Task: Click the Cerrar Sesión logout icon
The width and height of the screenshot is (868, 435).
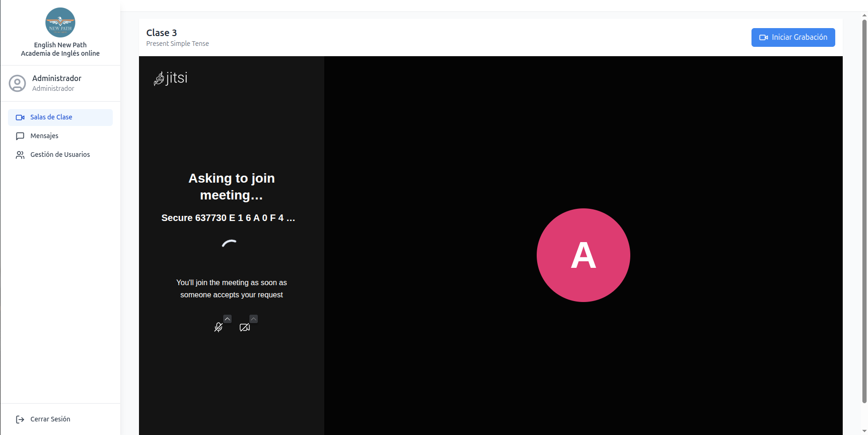Action: click(x=20, y=420)
